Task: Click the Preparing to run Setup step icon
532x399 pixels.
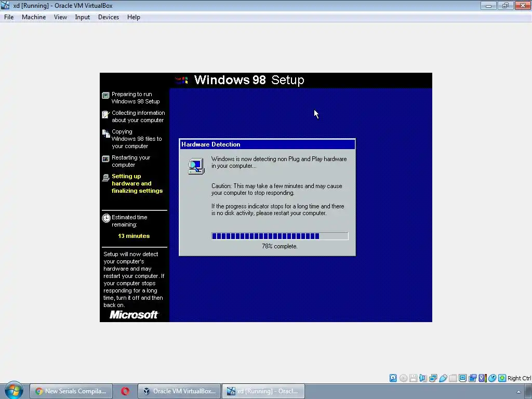Action: tap(105, 96)
